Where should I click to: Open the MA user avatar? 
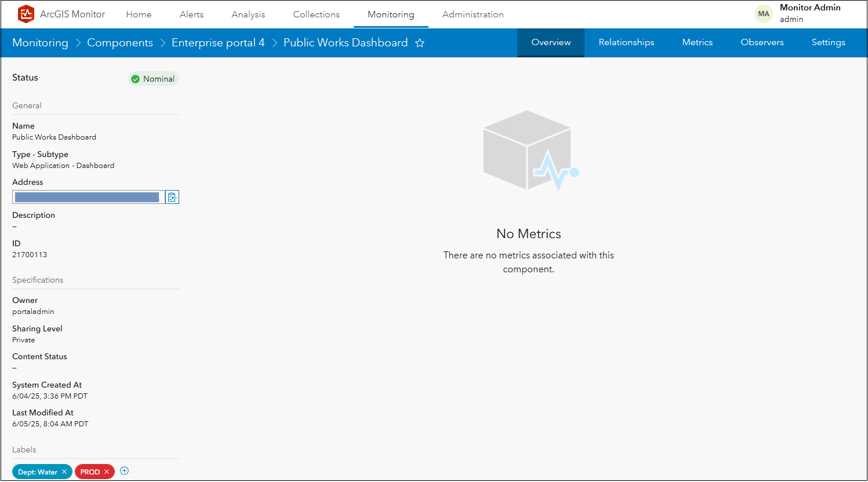point(764,14)
